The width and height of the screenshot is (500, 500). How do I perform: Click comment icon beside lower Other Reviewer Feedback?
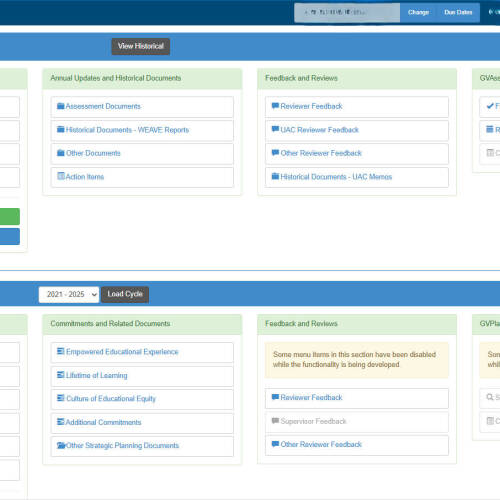[275, 444]
